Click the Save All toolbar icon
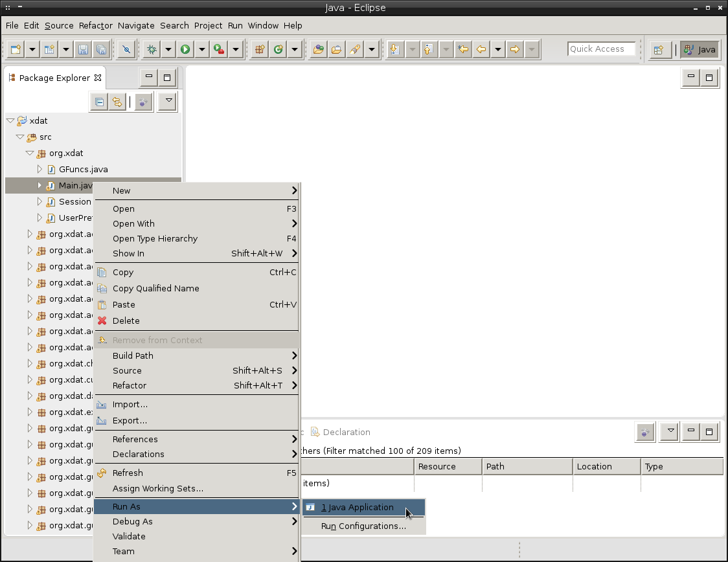The image size is (728, 562). click(x=101, y=49)
